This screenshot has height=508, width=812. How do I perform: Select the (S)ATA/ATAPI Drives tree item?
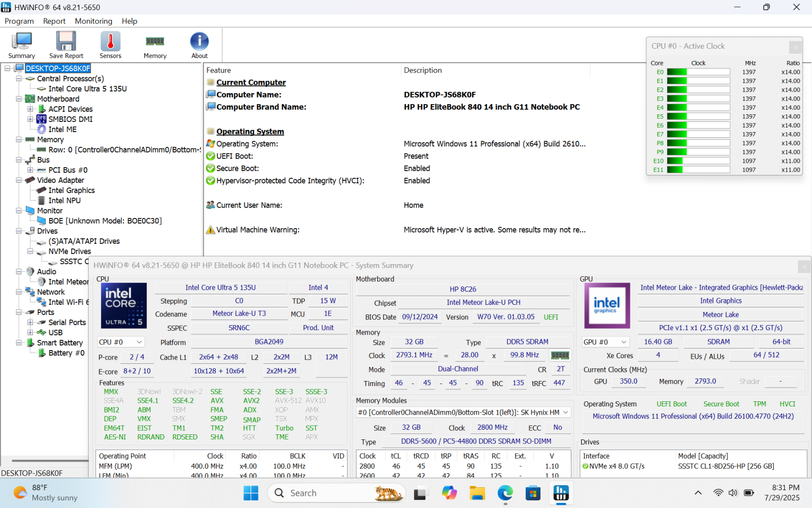coord(84,241)
